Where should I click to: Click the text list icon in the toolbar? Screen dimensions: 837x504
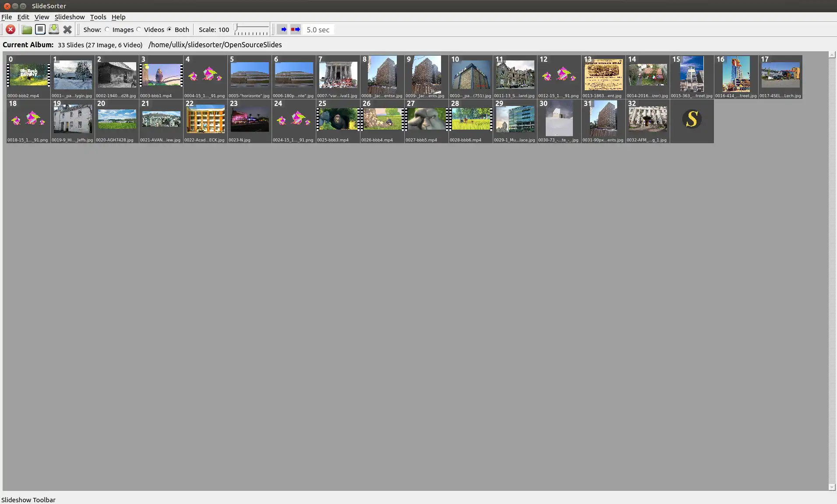40,29
